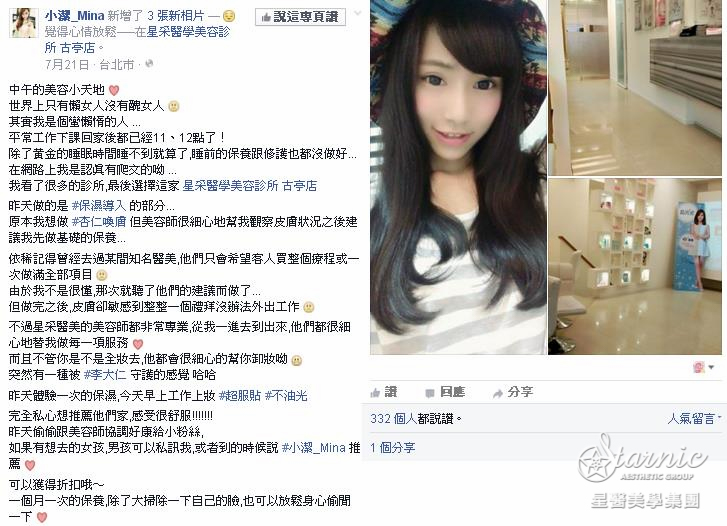
Task: Open the post options chevron beside Like Page button
Action: tap(357, 13)
